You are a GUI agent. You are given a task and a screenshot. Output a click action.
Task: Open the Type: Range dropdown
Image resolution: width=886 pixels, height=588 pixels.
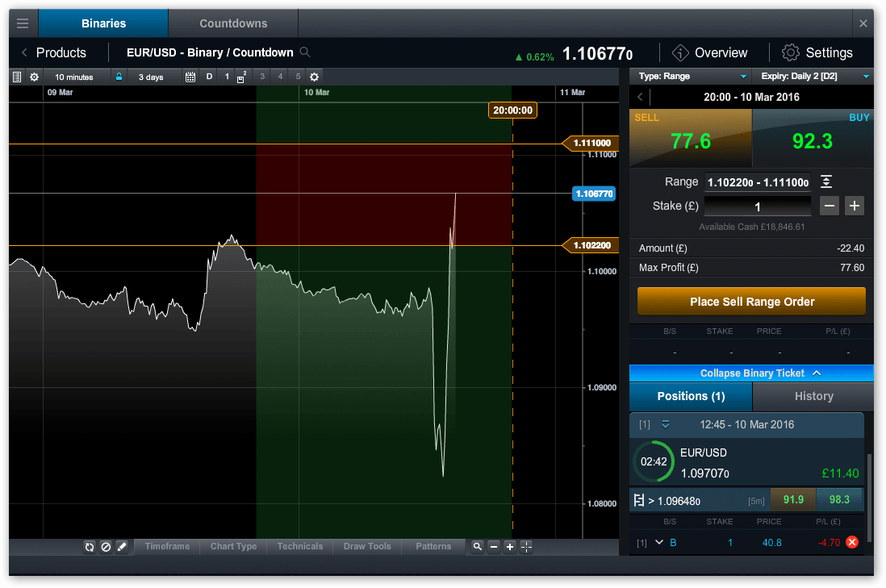692,77
